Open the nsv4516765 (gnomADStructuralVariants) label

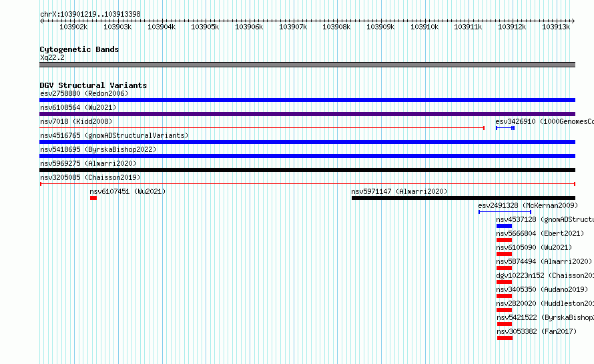114,135
